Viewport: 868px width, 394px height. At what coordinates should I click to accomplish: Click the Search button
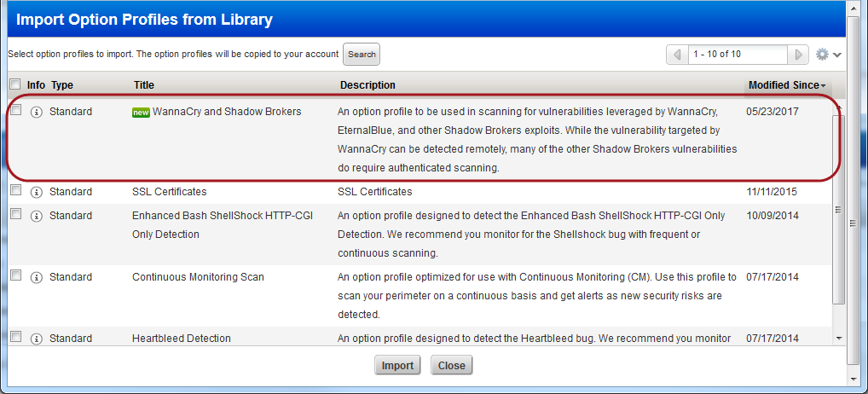362,55
